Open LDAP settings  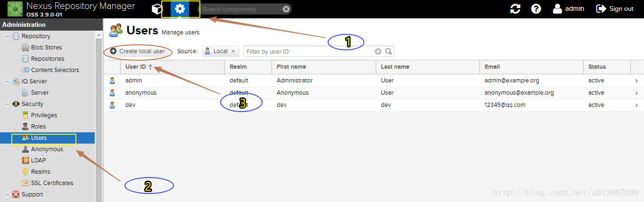click(39, 161)
